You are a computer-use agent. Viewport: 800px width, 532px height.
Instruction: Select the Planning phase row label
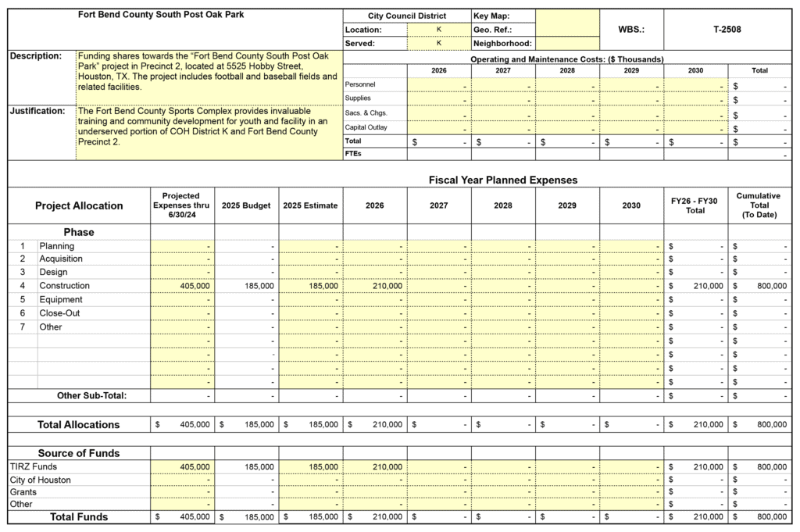[56, 245]
